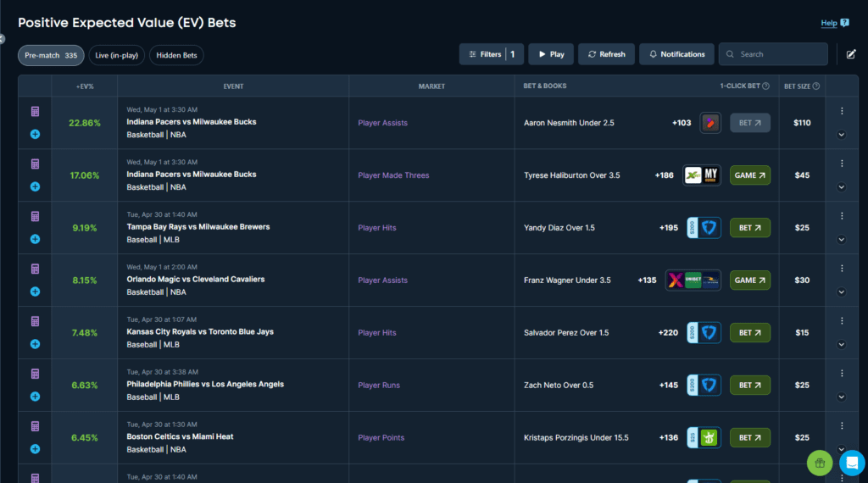Open more options for Salvador Perez row

point(842,321)
